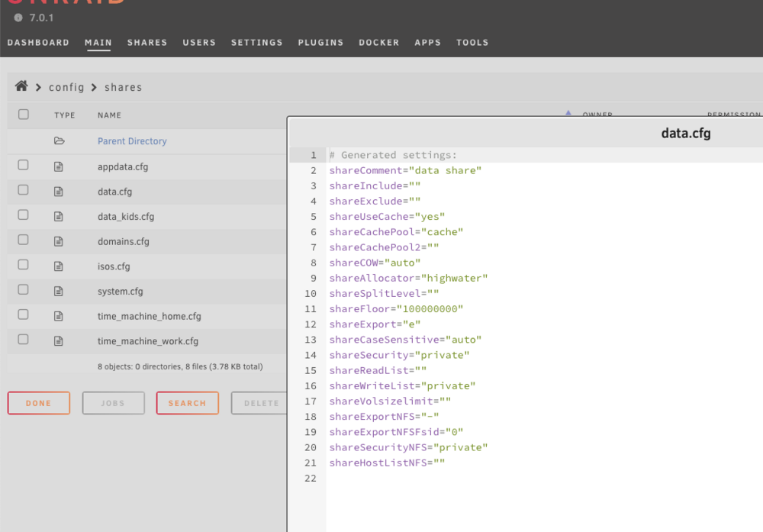Click the shareSecurity="private" line
Image resolution: width=763 pixels, height=532 pixels.
[400, 355]
